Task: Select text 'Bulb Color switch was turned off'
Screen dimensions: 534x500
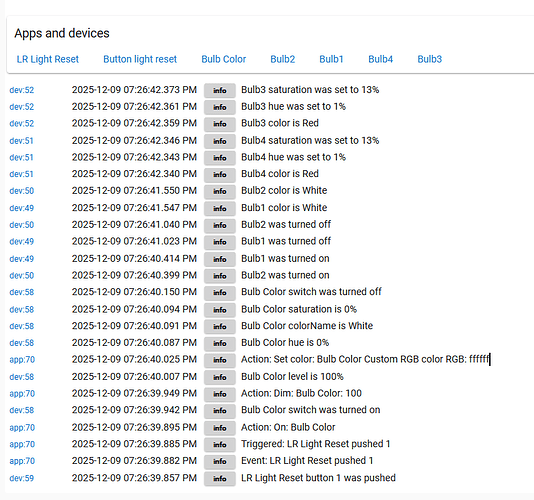Action: coord(311,292)
